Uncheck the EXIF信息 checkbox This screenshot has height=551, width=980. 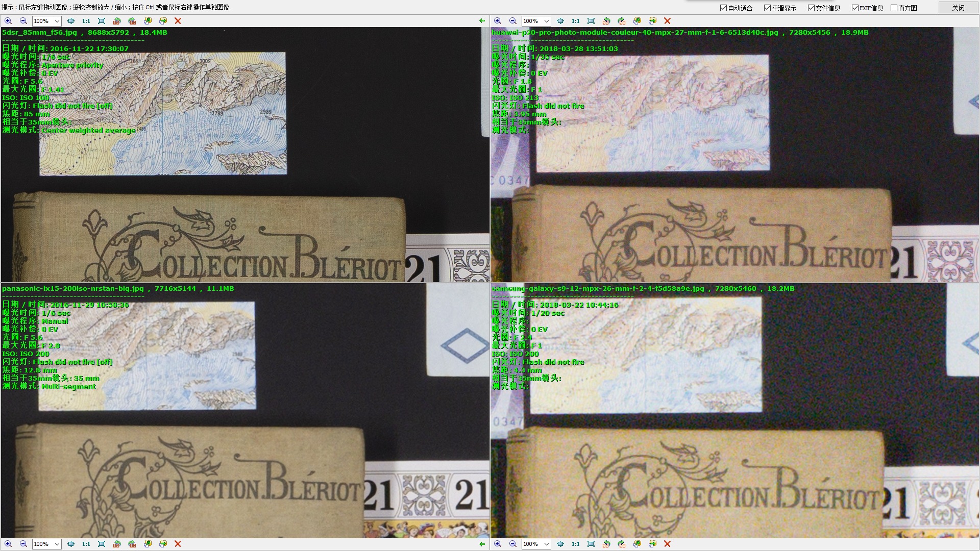855,8
